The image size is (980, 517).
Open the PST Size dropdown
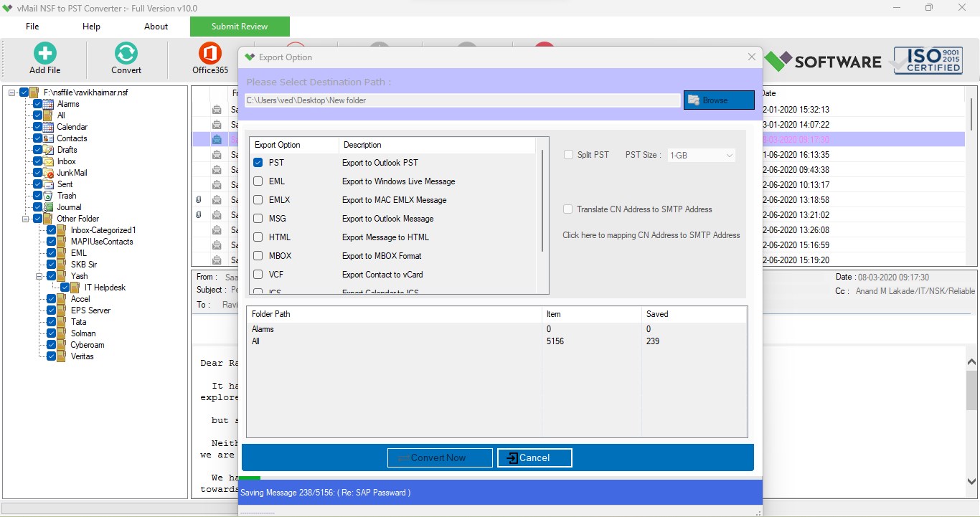click(x=702, y=155)
